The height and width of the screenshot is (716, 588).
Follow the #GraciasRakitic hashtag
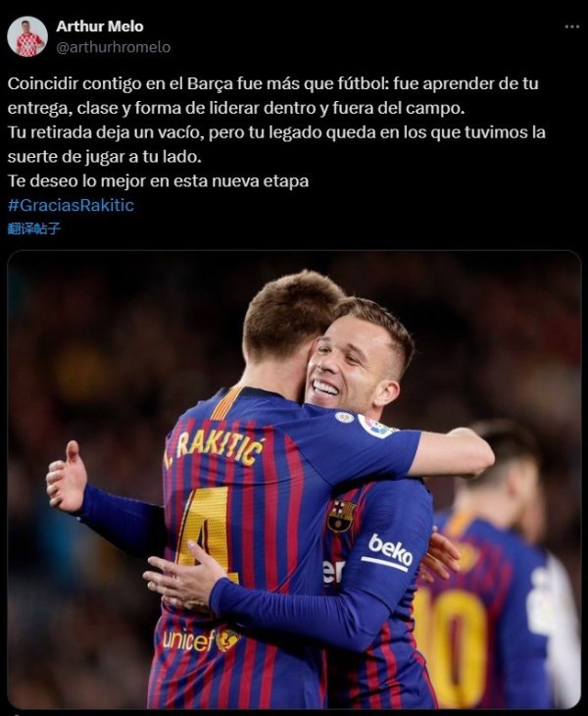point(71,205)
